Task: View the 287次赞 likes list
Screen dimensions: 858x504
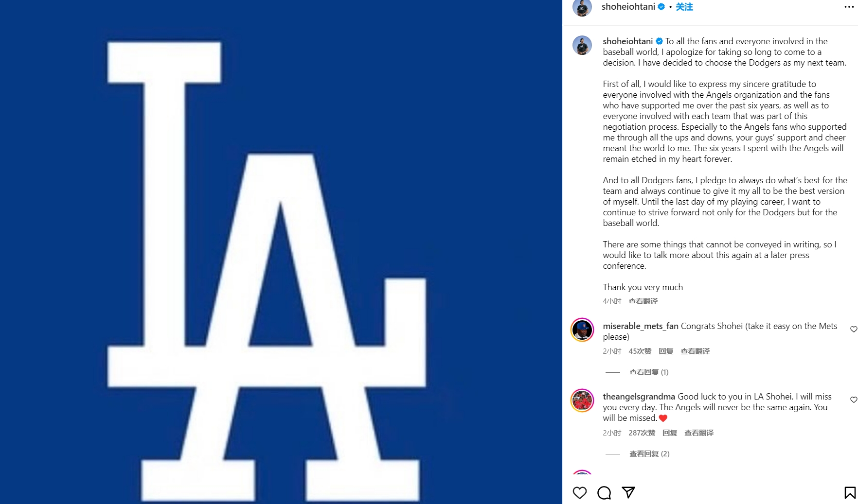Action: pyautogui.click(x=642, y=433)
